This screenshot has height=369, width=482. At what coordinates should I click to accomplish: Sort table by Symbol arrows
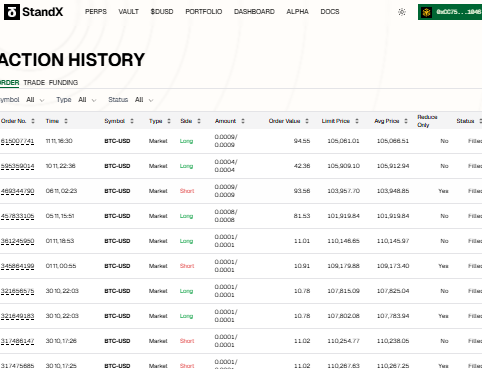click(132, 121)
